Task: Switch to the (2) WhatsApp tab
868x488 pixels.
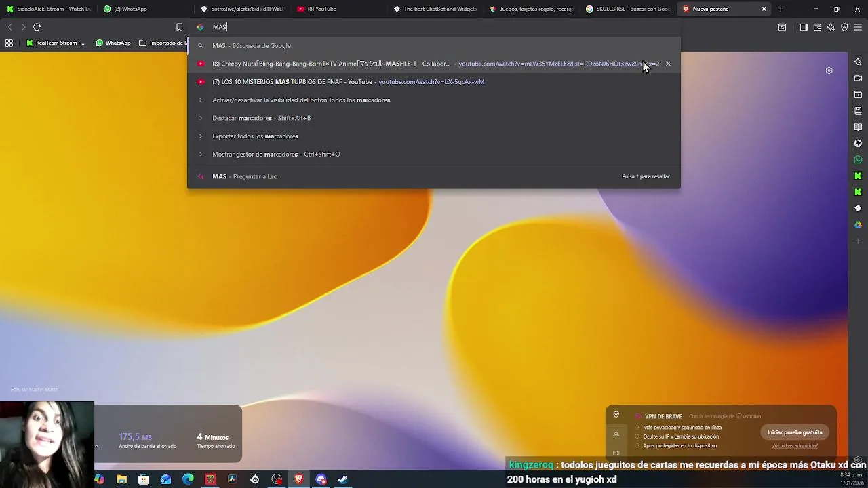Action: pyautogui.click(x=145, y=9)
